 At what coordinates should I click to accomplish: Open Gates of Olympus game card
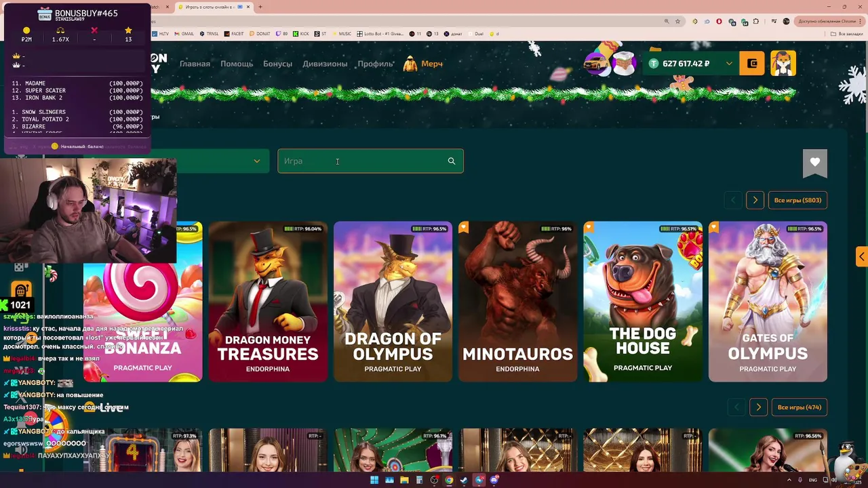click(768, 302)
